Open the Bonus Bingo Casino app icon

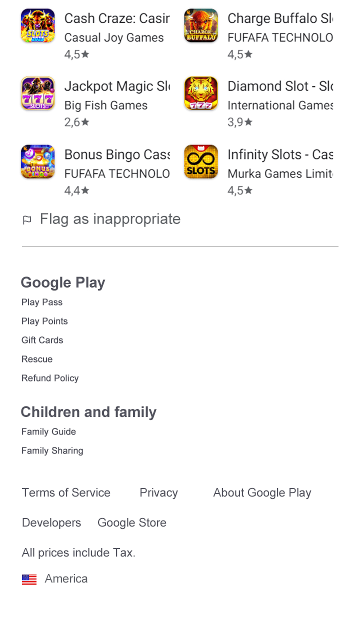click(x=37, y=162)
